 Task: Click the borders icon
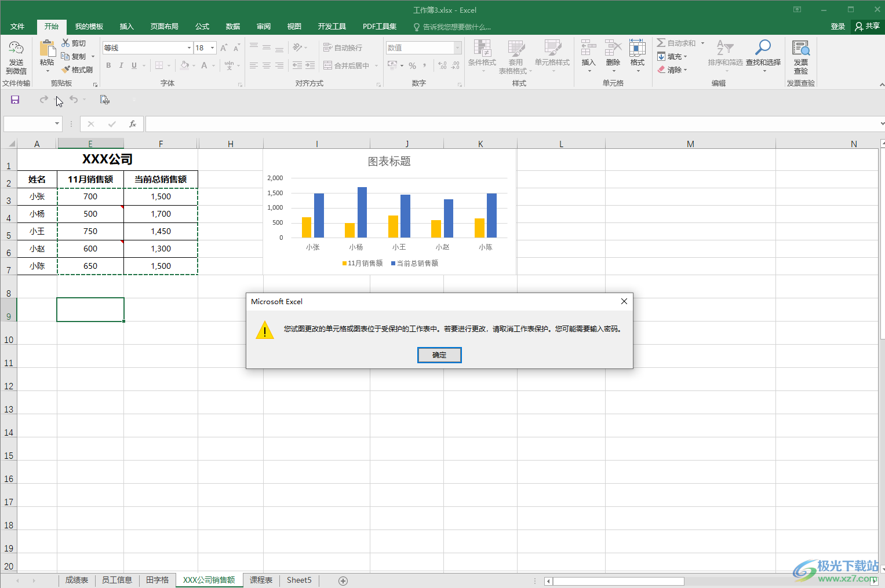click(159, 65)
